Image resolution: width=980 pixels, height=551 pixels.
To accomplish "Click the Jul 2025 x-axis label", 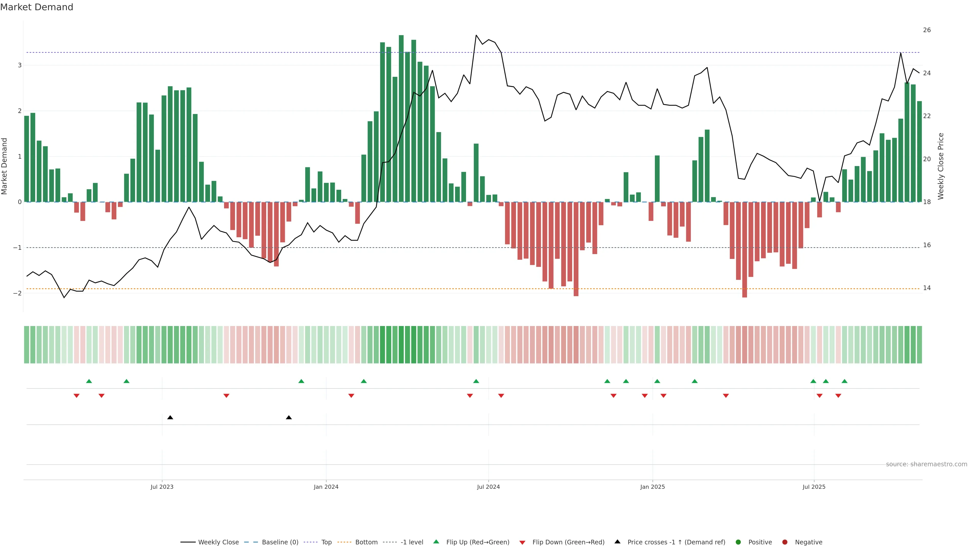I will click(x=814, y=487).
